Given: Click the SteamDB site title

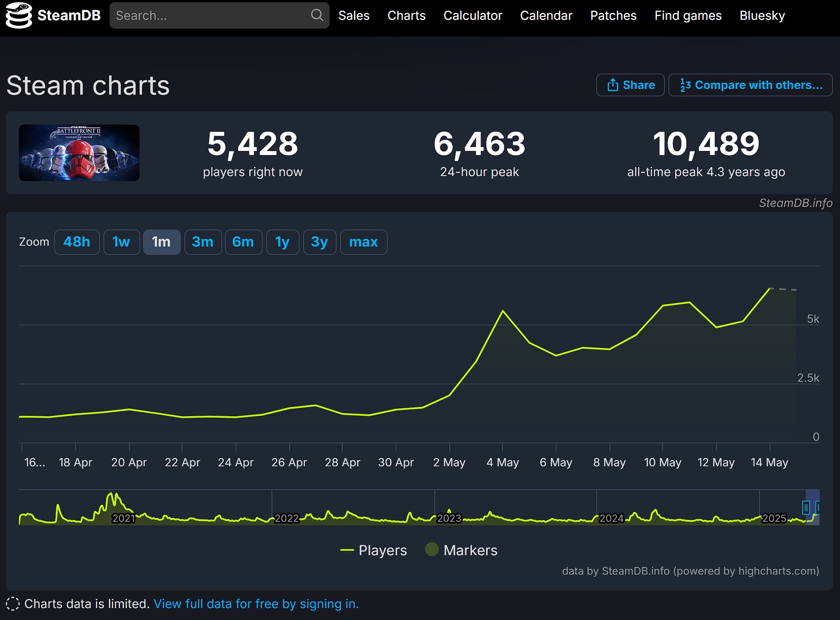Looking at the screenshot, I should pyautogui.click(x=69, y=15).
